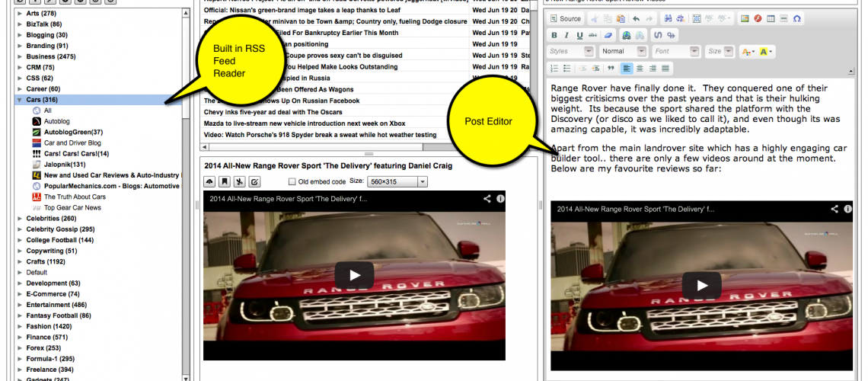Click the curved S-shaped icon beside Unlink

[x=658, y=36]
